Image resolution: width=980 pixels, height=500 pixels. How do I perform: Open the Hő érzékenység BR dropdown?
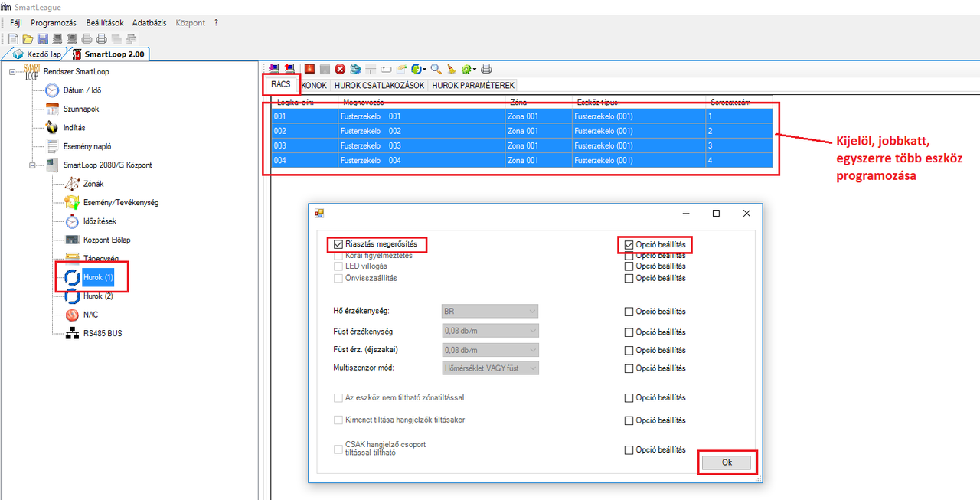point(490,311)
